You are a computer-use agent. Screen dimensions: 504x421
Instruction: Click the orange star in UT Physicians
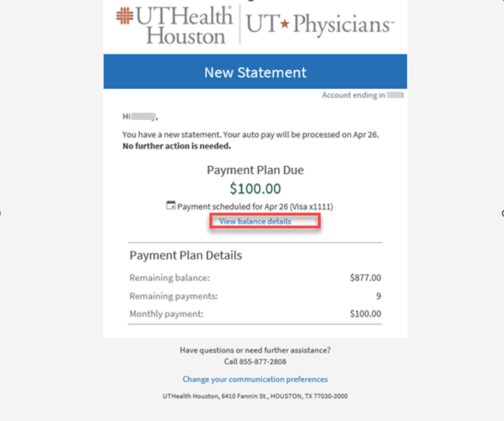[x=284, y=26]
